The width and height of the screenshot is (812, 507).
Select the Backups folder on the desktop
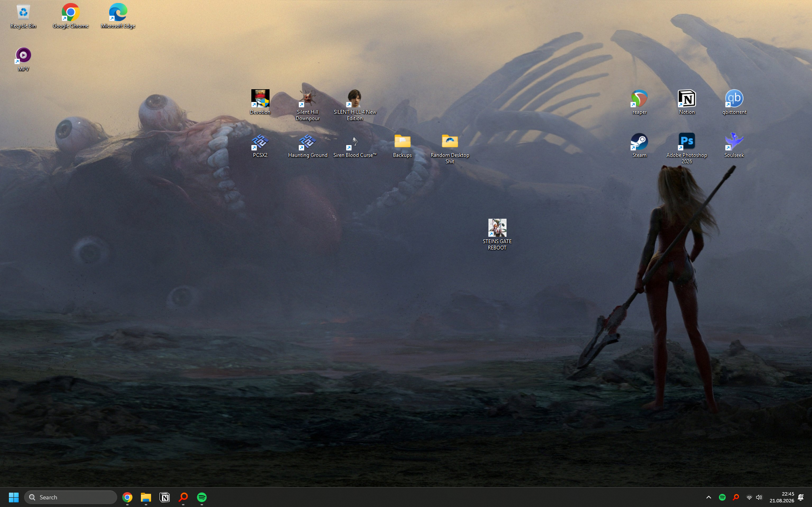(402, 146)
